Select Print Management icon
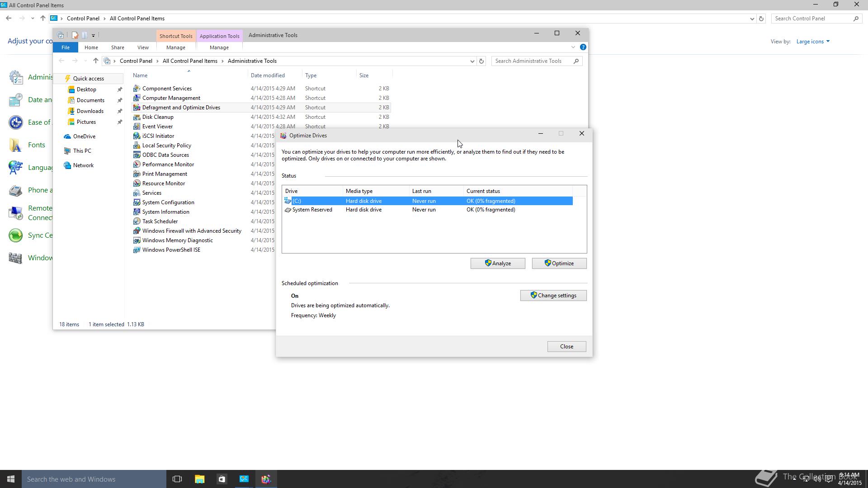868x488 pixels. 137,174
